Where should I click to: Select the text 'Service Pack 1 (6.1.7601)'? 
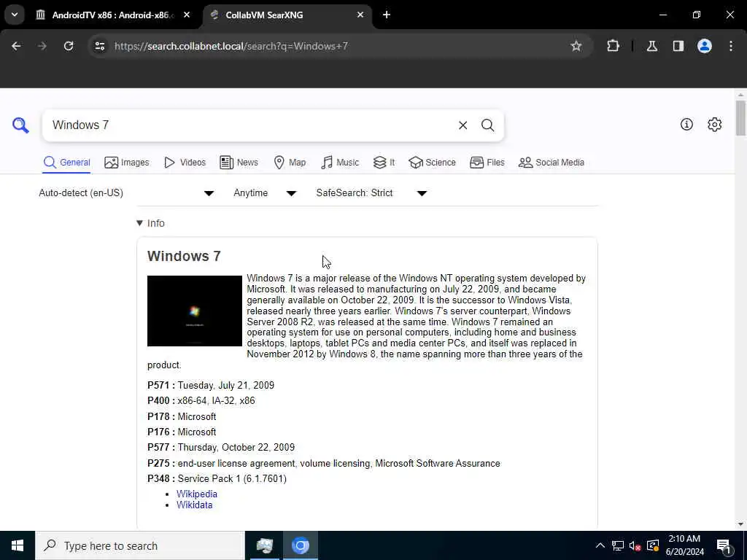232,478
